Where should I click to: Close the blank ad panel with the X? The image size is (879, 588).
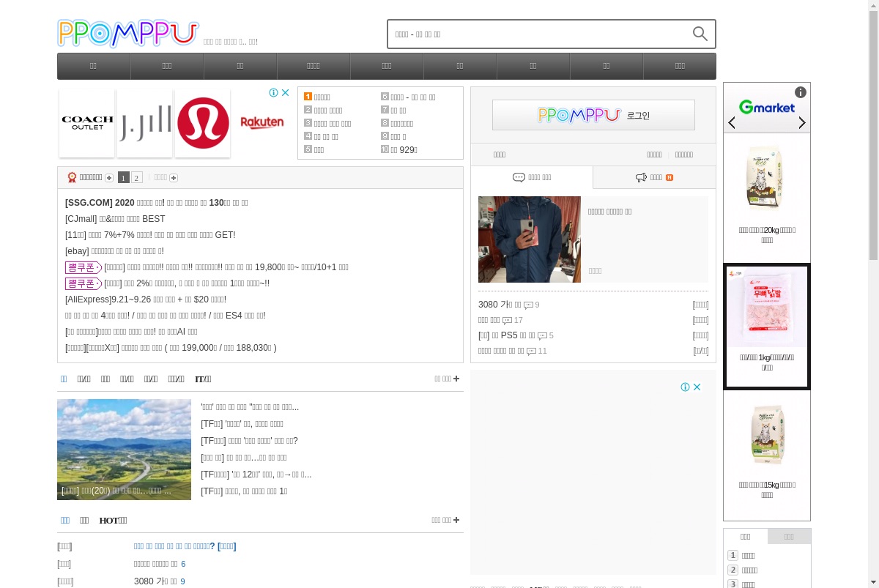(697, 387)
